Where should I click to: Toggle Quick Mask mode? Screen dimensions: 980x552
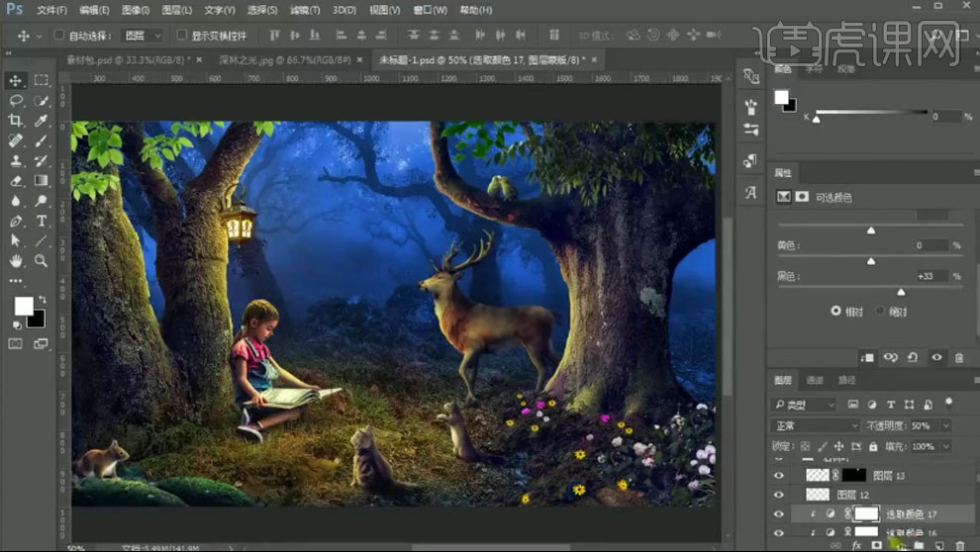[x=16, y=343]
